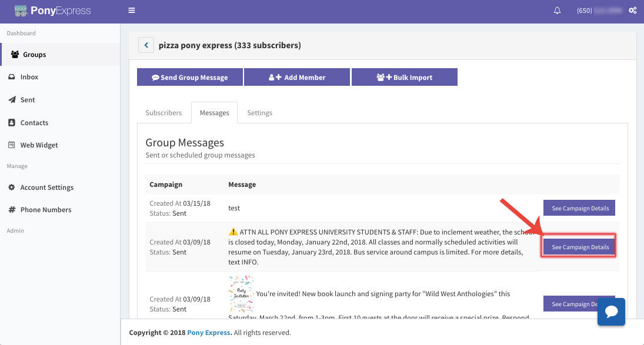This screenshot has width=644, height=345.
Task: Open Groups in the sidebar
Action: (x=61, y=55)
